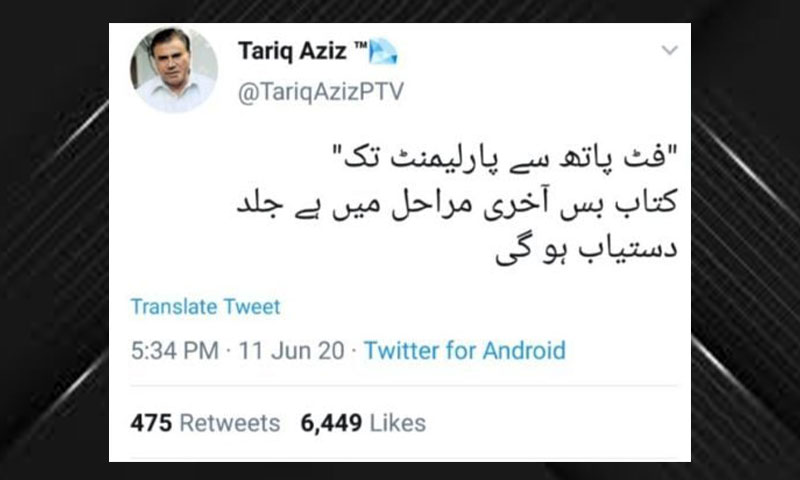The image size is (800, 480).
Task: View the 475 Retweets list
Action: click(x=205, y=423)
